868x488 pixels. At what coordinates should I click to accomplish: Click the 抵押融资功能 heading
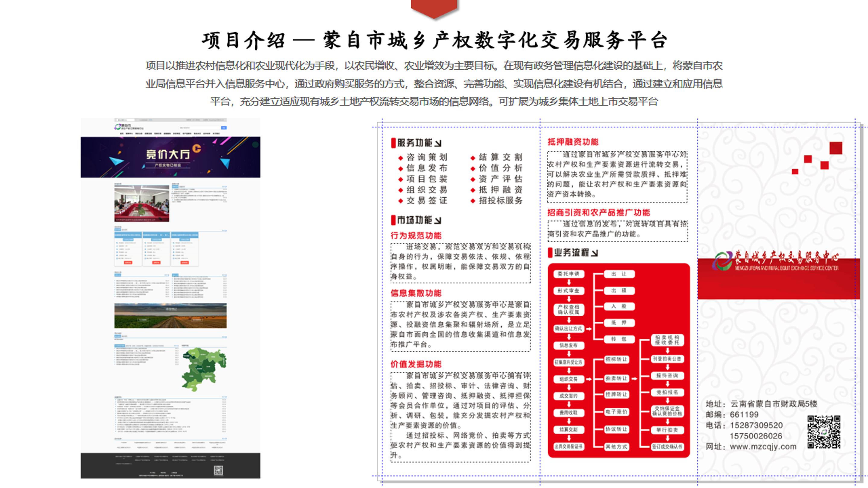click(573, 142)
